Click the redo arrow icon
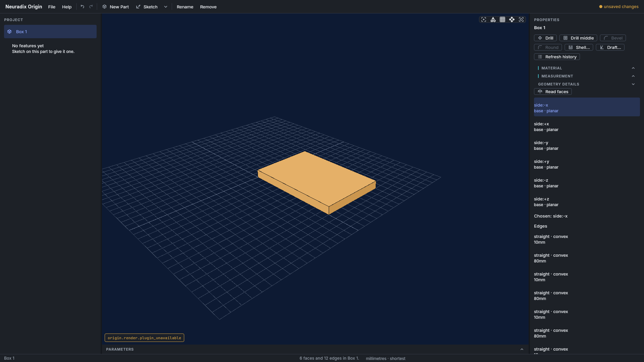The height and width of the screenshot is (362, 644). pyautogui.click(x=91, y=7)
